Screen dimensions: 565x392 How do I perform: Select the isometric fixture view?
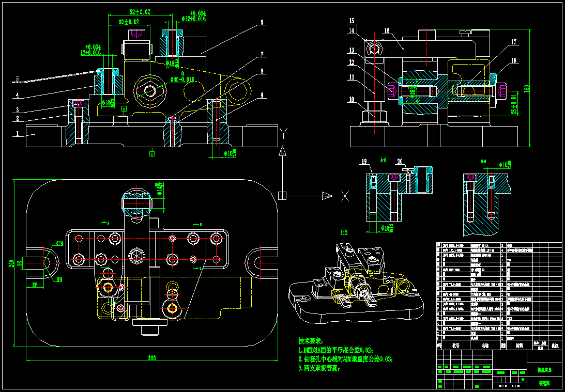[x=357, y=285]
